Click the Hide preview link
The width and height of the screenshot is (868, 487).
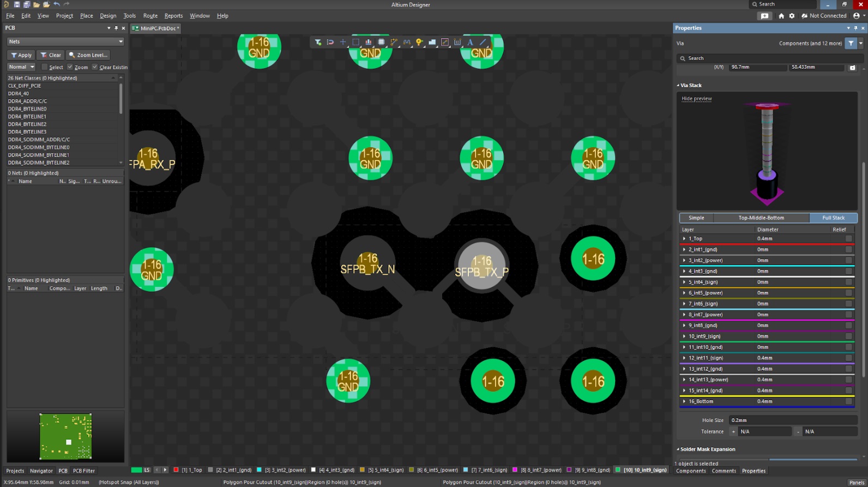click(696, 99)
